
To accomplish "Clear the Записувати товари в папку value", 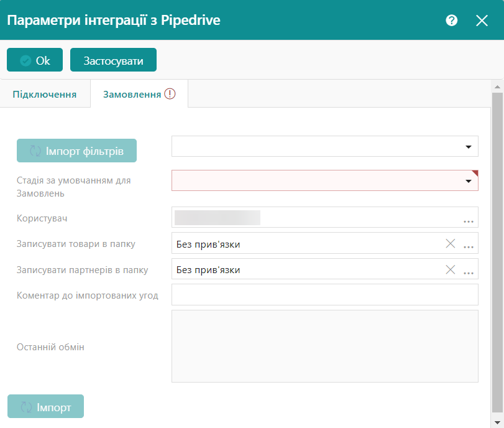I will [451, 244].
